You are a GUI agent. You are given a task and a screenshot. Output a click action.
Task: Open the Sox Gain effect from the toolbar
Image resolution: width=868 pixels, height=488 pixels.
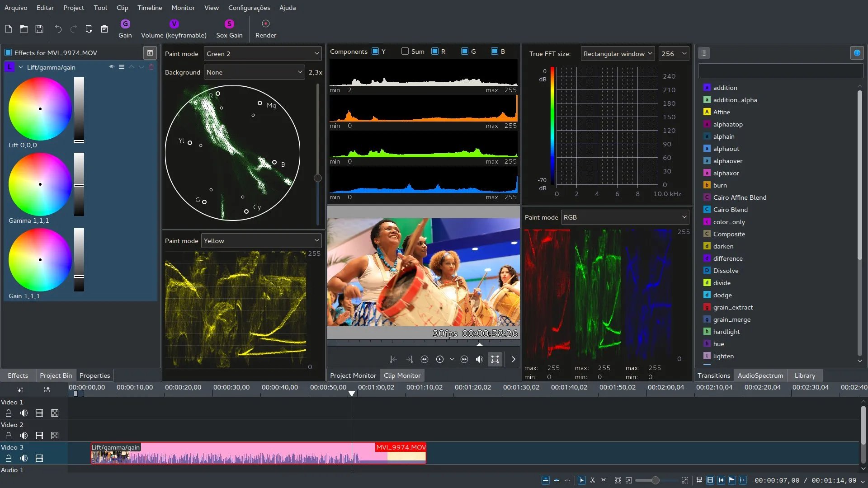pos(229,23)
